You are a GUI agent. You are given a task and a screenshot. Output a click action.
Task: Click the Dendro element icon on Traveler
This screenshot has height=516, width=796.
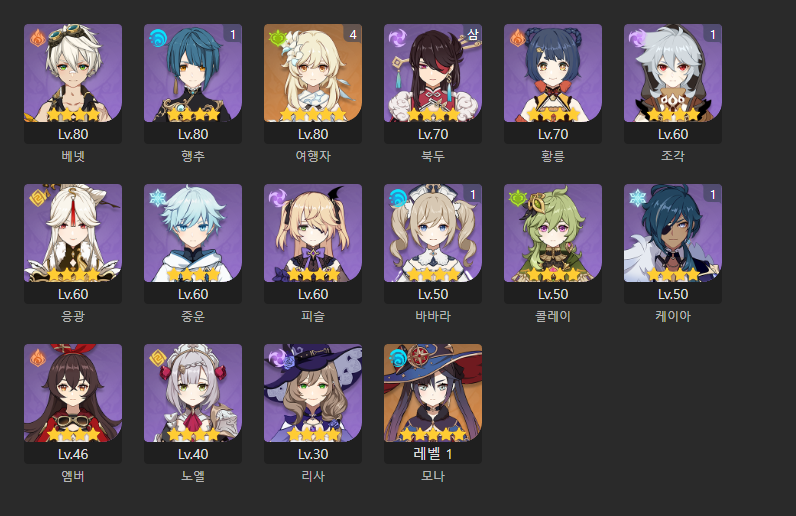pyautogui.click(x=278, y=38)
